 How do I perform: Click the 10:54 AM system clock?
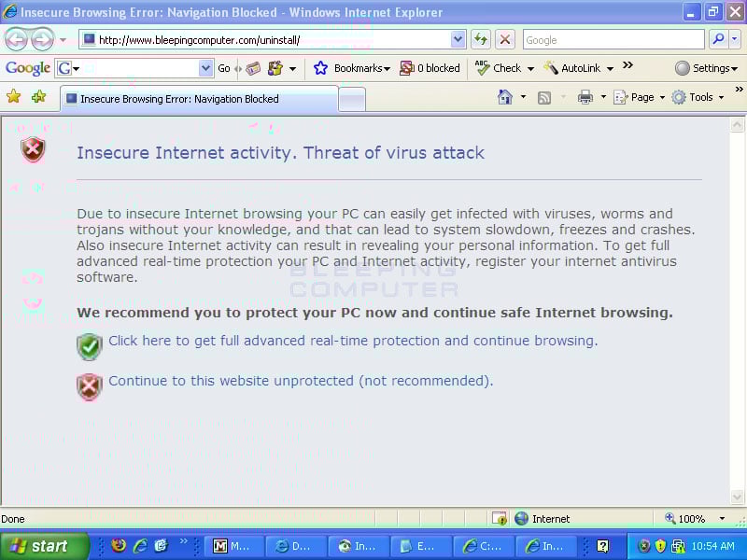coord(712,546)
